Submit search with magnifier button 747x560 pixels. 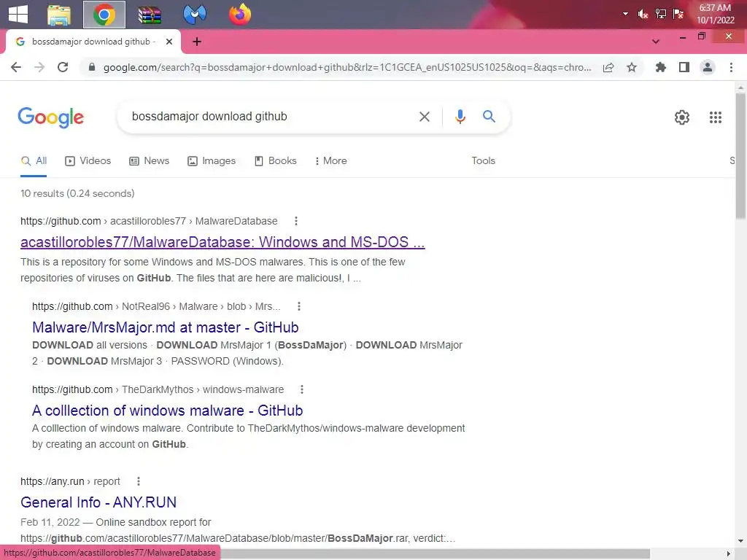489,117
